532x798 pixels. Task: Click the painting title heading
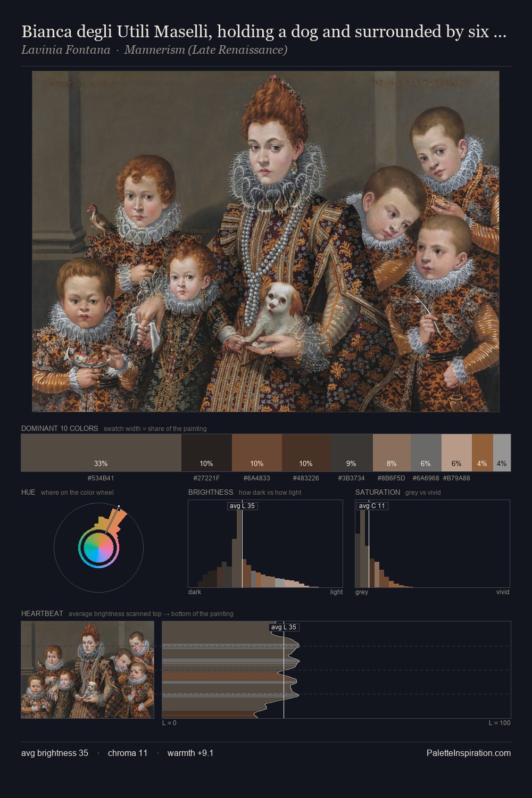pyautogui.click(x=263, y=32)
